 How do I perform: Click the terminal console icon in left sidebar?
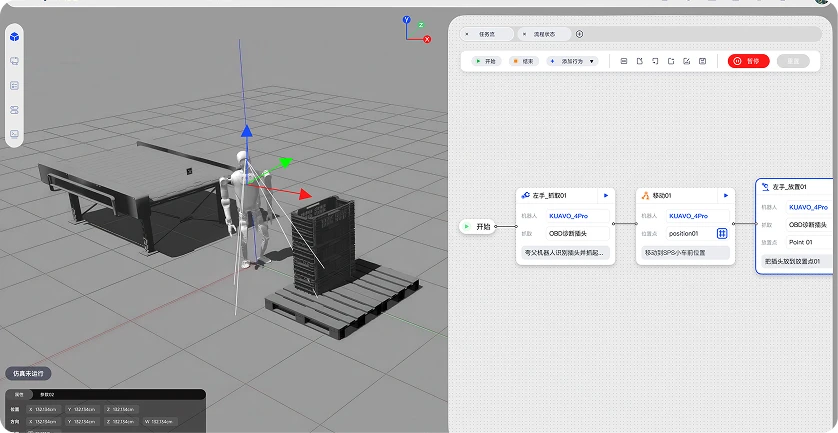click(x=14, y=134)
